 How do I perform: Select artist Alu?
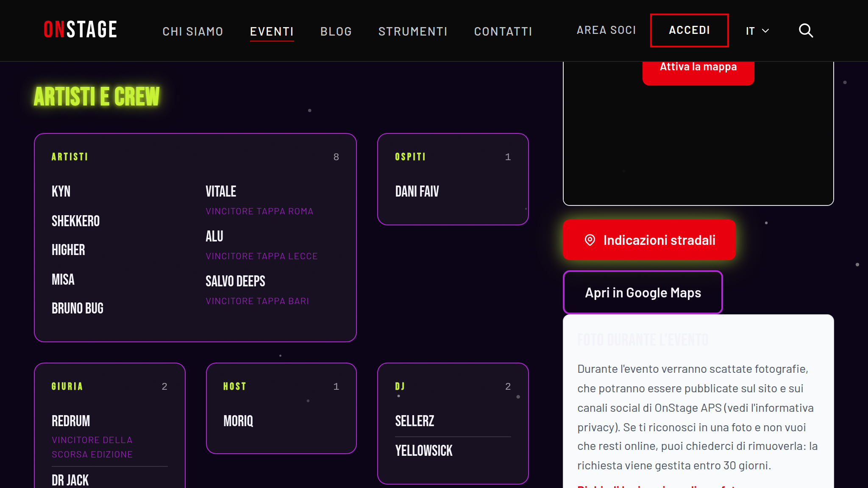[214, 236]
